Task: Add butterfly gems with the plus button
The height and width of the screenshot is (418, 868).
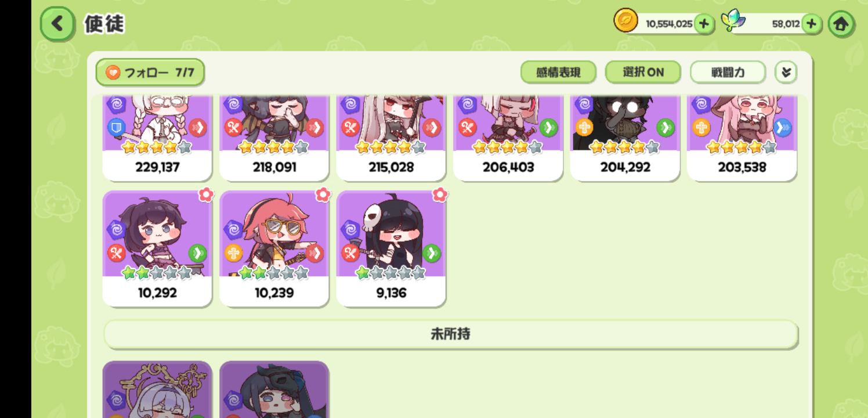Action: point(812,24)
